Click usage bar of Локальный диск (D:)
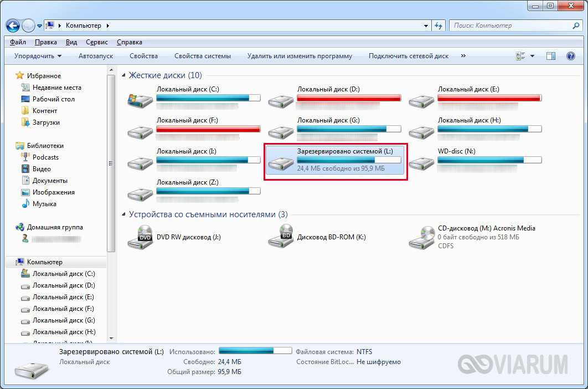The image size is (588, 389). click(x=349, y=98)
